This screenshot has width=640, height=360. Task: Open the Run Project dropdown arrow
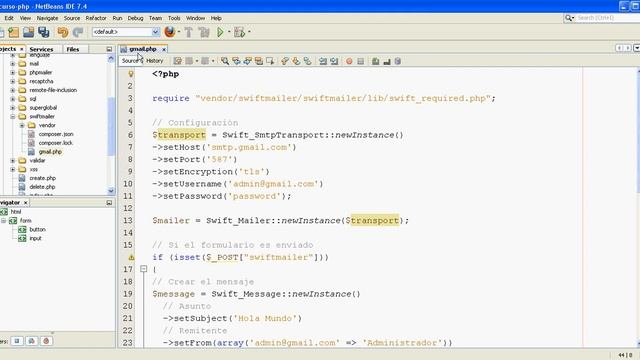[x=229, y=32]
